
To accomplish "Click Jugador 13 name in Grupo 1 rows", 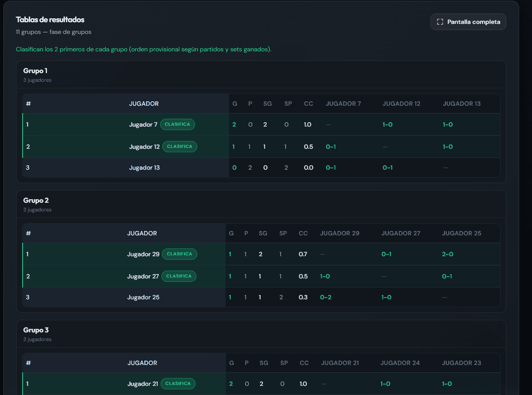I will point(145,167).
